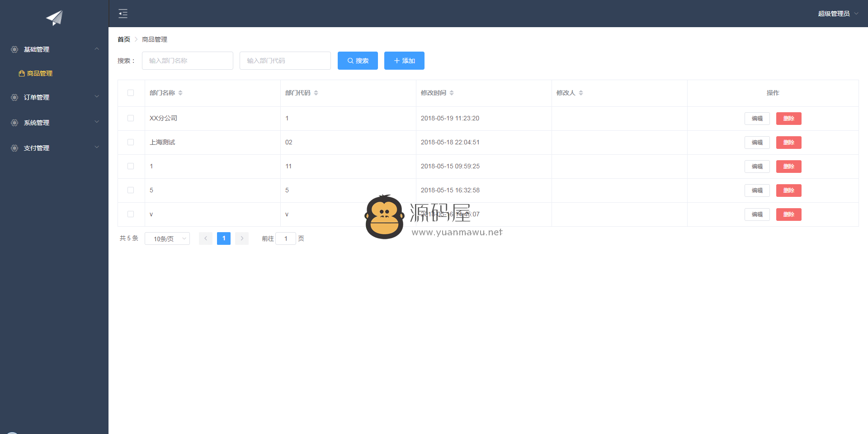Screen dimensions: 868x434
Task: Sort by 部门名称 column arrows
Action: (180, 93)
